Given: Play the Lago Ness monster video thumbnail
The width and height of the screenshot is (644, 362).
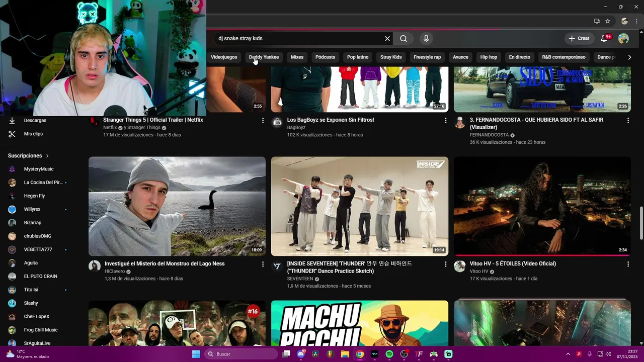Looking at the screenshot, I should pos(177,206).
